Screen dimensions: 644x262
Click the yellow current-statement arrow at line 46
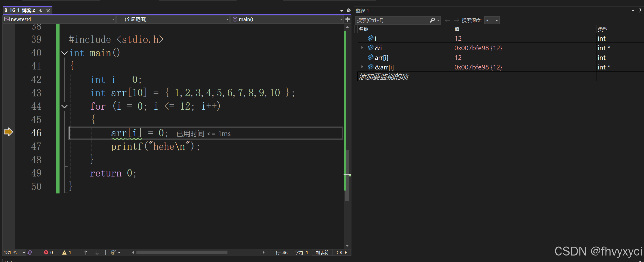pos(8,132)
